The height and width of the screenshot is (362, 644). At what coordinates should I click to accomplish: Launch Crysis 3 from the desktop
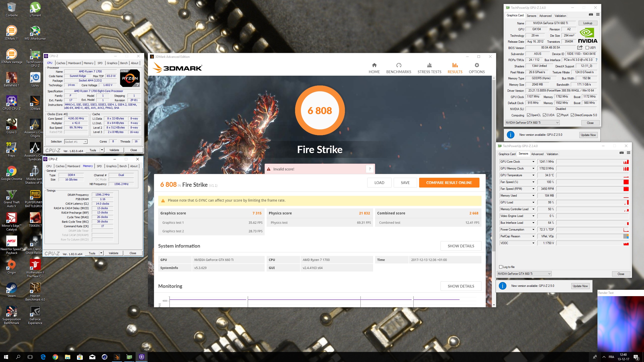pos(12,126)
